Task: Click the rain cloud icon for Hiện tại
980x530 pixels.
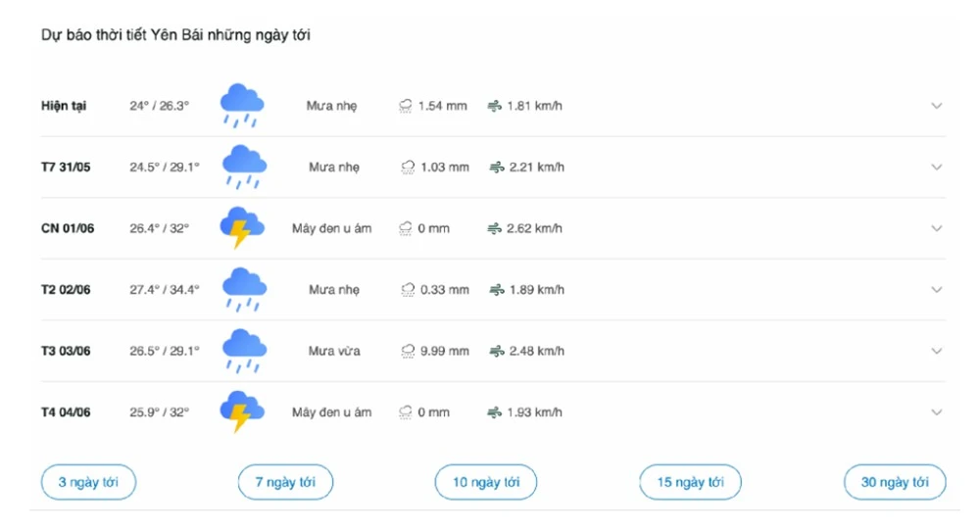Action: (241, 105)
